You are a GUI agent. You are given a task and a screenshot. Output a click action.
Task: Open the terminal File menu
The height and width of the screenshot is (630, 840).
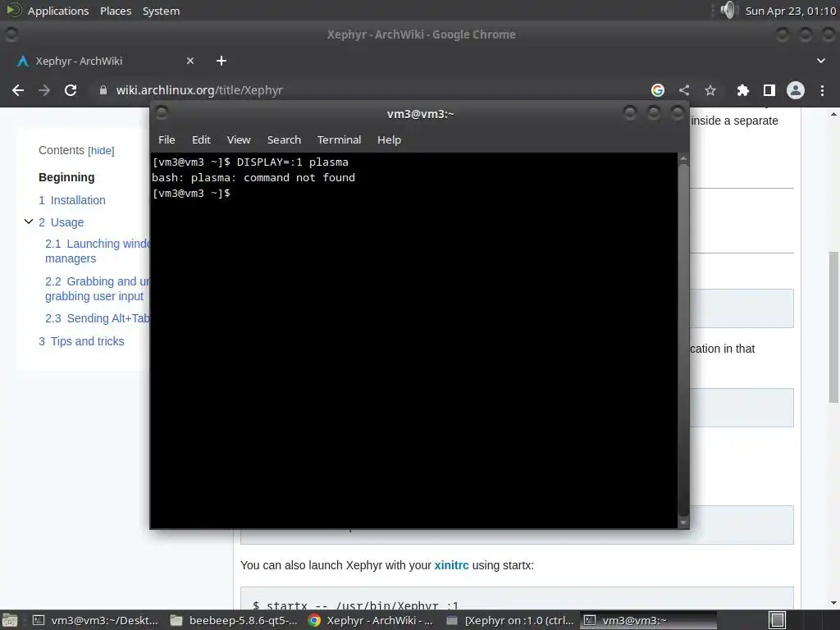(x=167, y=139)
